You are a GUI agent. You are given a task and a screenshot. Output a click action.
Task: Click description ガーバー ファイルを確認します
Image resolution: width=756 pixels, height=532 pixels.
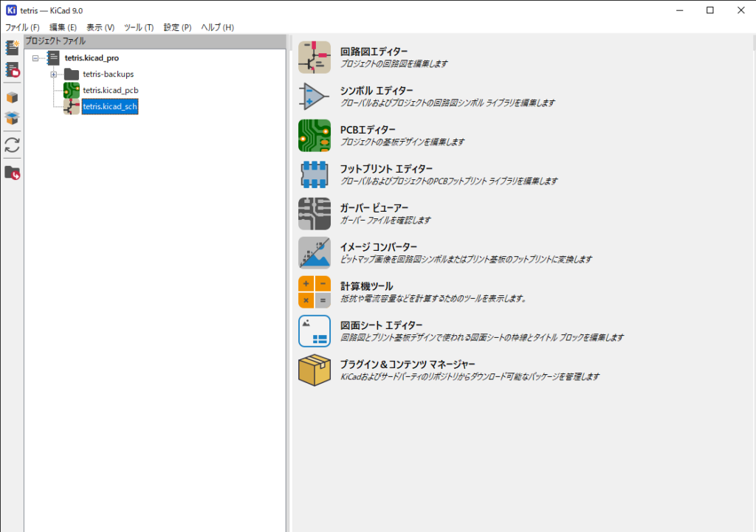pyautogui.click(x=385, y=220)
